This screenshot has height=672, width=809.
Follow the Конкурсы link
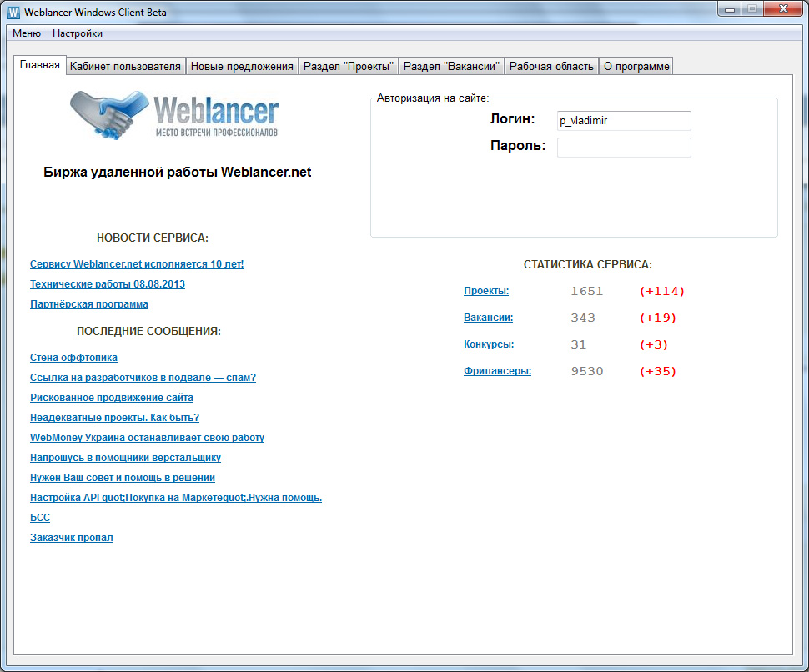pyautogui.click(x=489, y=344)
